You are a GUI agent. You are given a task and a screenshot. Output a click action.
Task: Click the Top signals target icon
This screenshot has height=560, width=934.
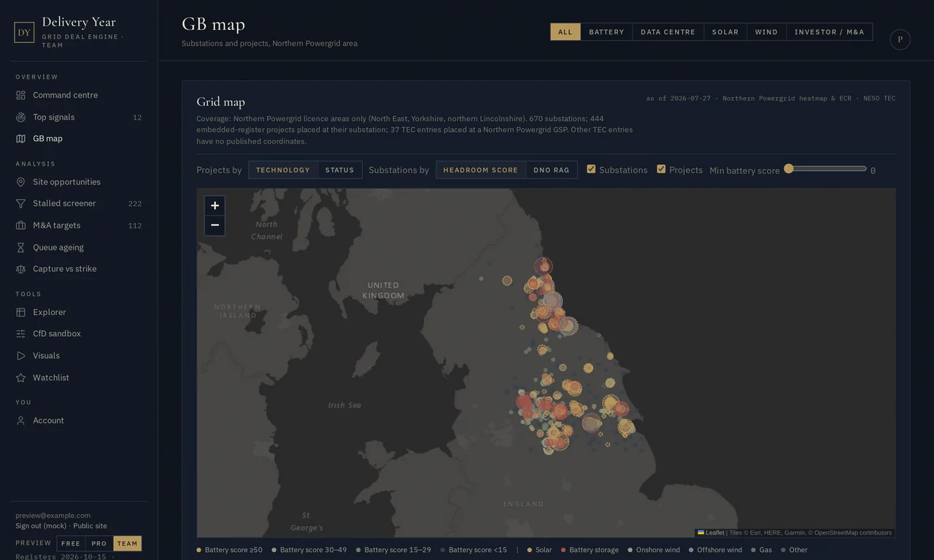click(20, 117)
